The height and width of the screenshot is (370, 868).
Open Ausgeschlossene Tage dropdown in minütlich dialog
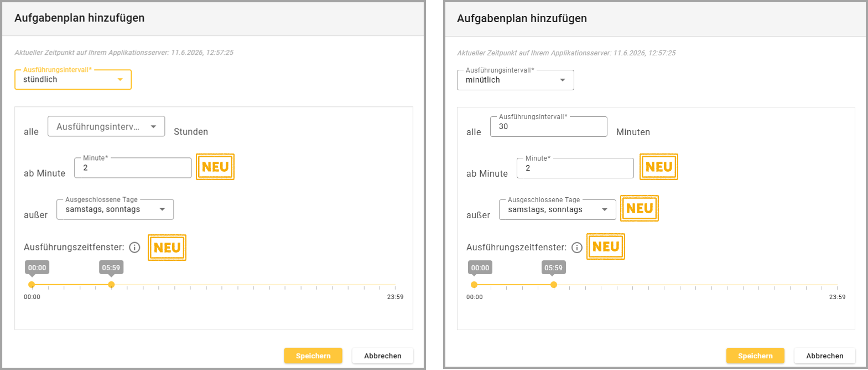coord(558,210)
